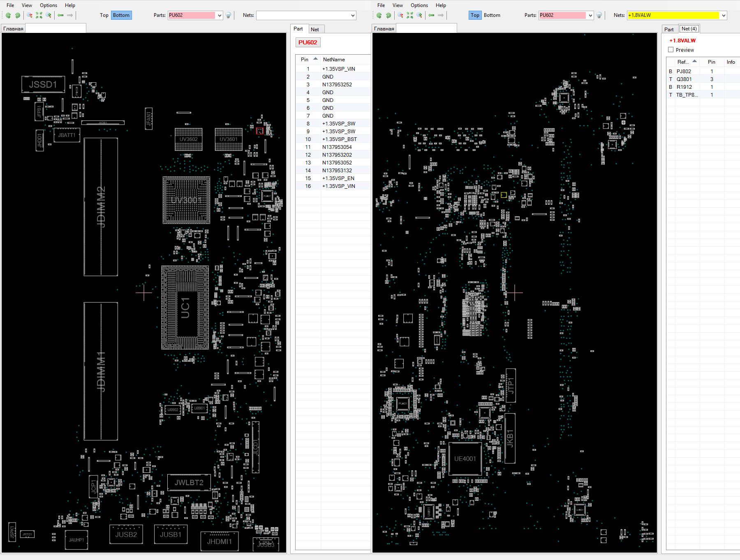Viewport: 740px width, 560px height.
Task: Open the Options menu in right window
Action: coord(419,5)
